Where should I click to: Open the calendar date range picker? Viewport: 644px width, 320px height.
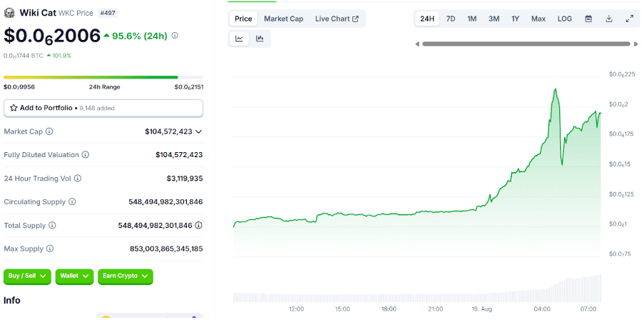(x=588, y=19)
